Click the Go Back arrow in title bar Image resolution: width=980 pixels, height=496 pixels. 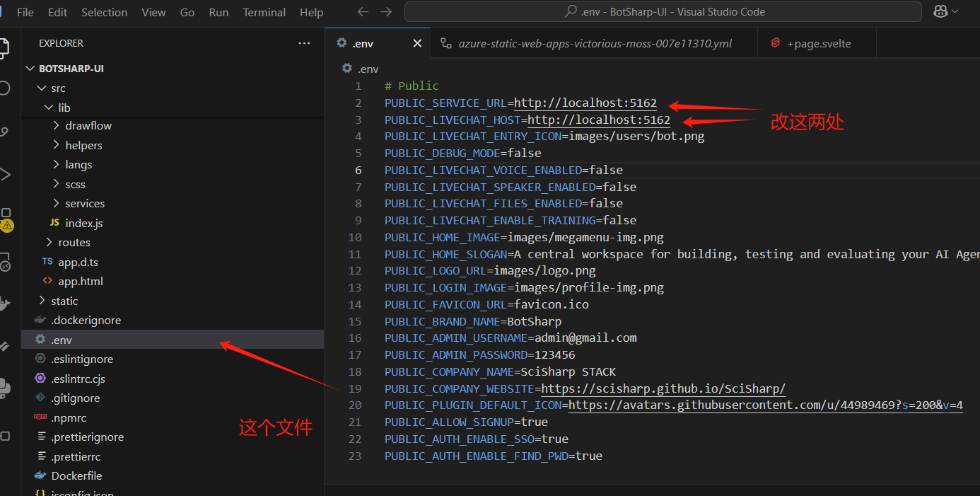point(363,12)
